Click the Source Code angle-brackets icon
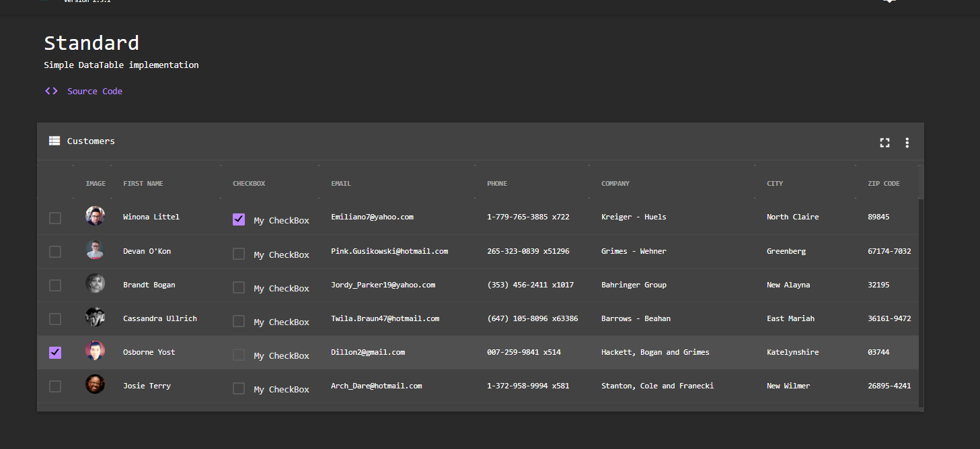Image resolution: width=980 pixels, height=449 pixels. [x=51, y=91]
